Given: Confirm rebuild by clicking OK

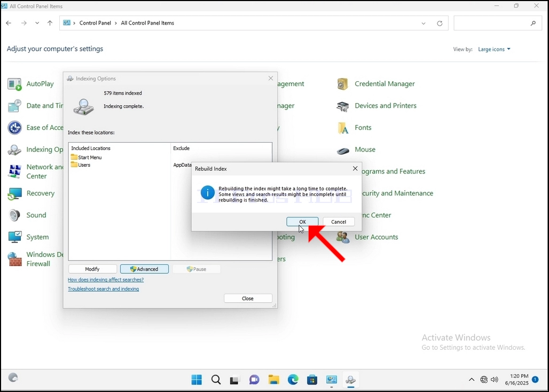Looking at the screenshot, I should click(x=302, y=222).
